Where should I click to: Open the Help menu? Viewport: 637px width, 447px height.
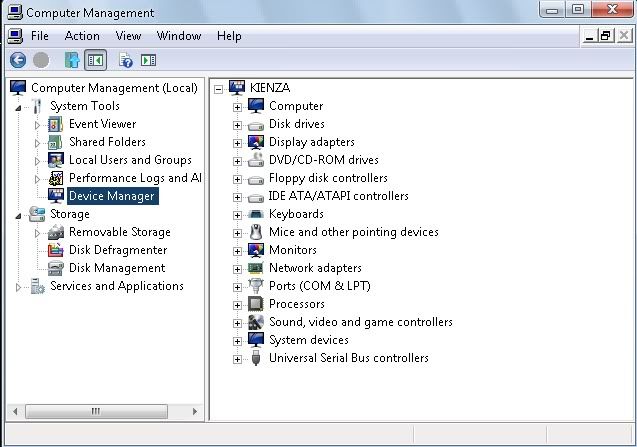[229, 36]
